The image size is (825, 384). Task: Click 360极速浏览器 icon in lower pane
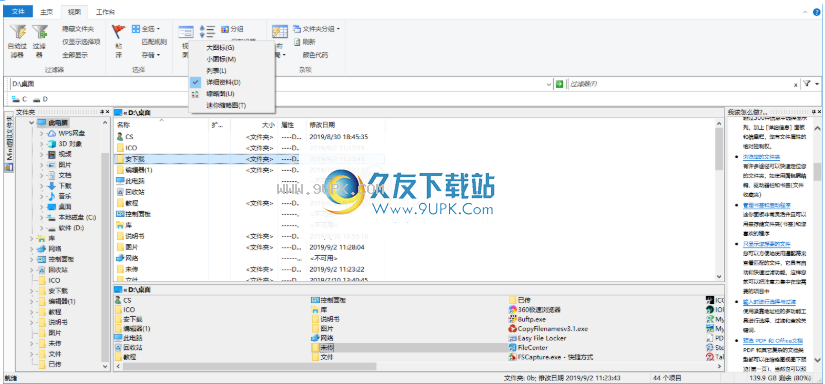(x=513, y=309)
